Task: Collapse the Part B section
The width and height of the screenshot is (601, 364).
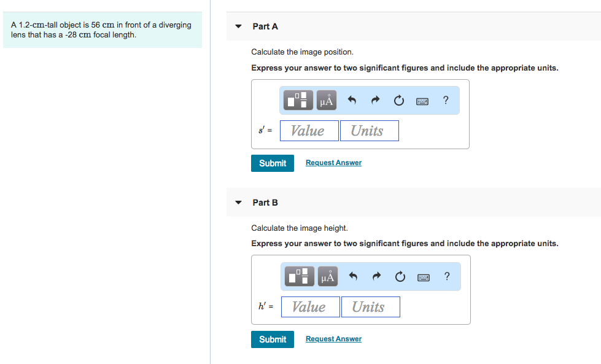Action: coord(238,203)
